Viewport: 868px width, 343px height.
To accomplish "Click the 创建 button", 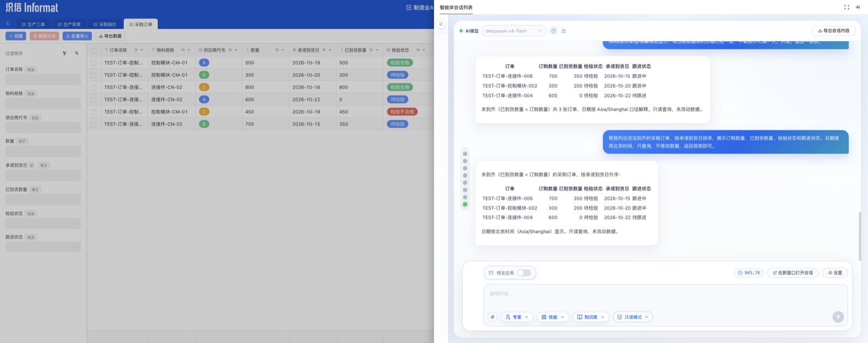I will click(x=16, y=36).
